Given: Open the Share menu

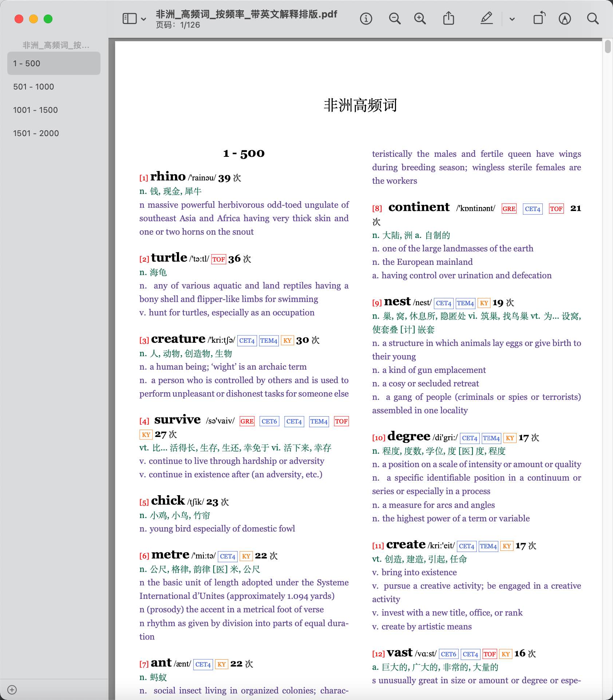Looking at the screenshot, I should [x=448, y=18].
